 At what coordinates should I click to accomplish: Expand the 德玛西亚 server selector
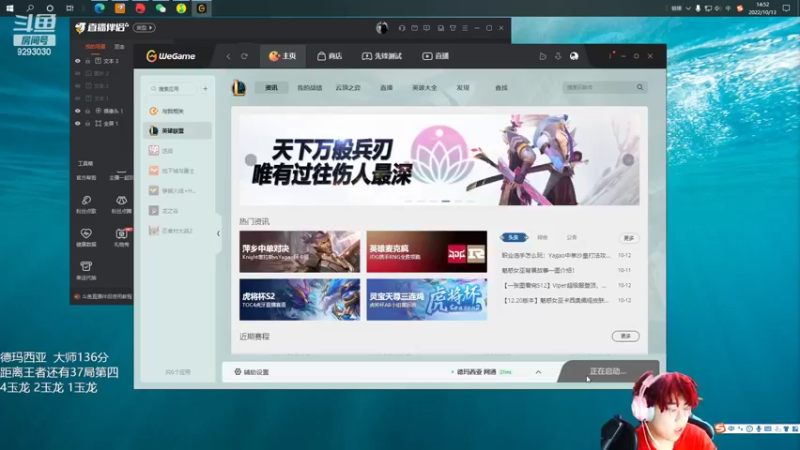[x=538, y=372]
